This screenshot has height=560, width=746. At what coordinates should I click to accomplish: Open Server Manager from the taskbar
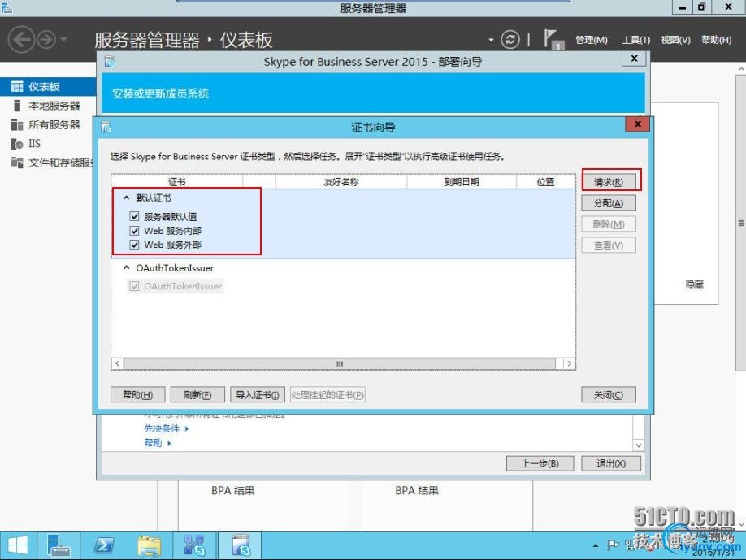coord(59,545)
